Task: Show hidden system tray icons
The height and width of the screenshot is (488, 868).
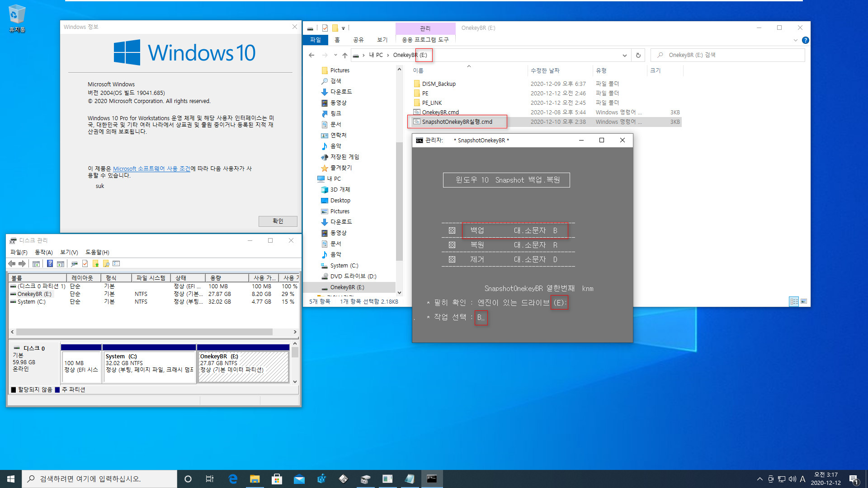Action: click(x=759, y=479)
